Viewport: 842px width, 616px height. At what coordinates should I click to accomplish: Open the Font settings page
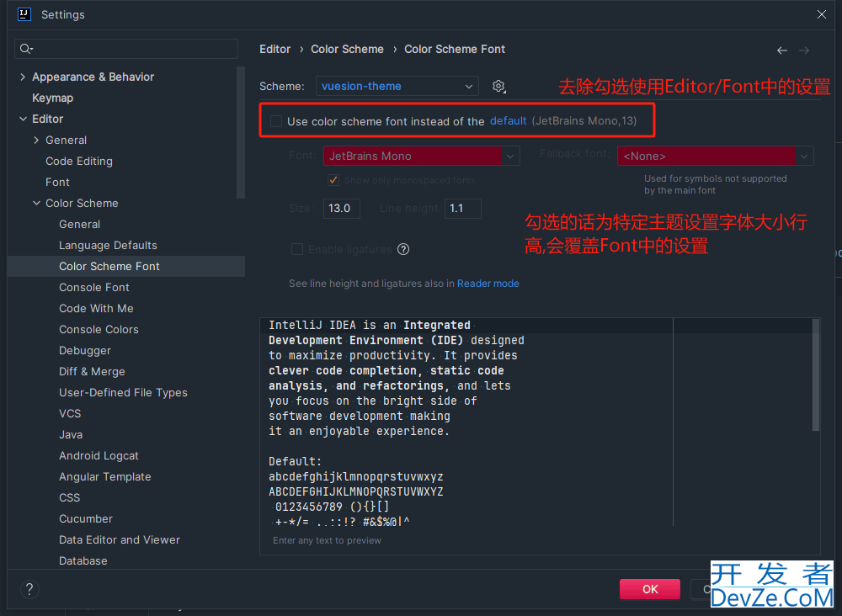(57, 183)
